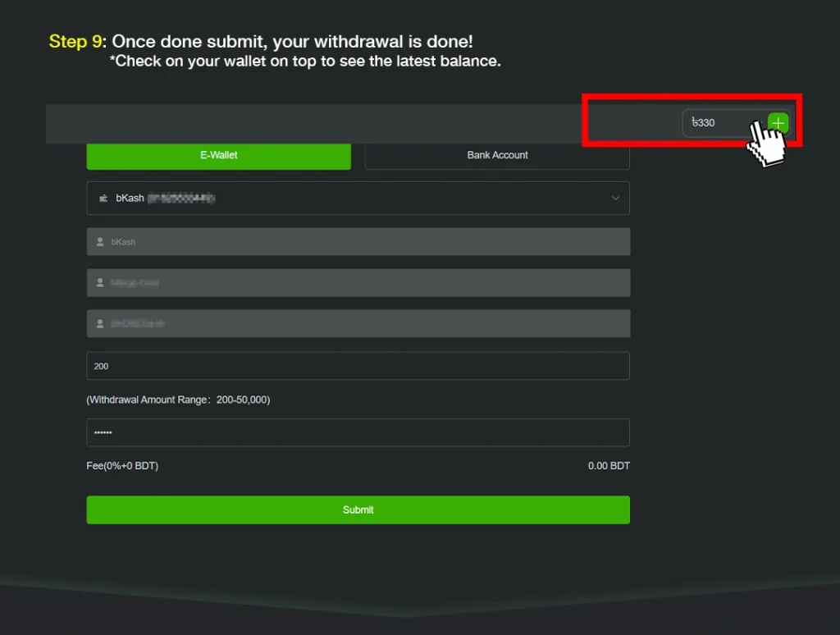Viewport: 840px width, 635px height.
Task: Click the taka currency symbol in the wallet balance
Action: click(x=695, y=122)
